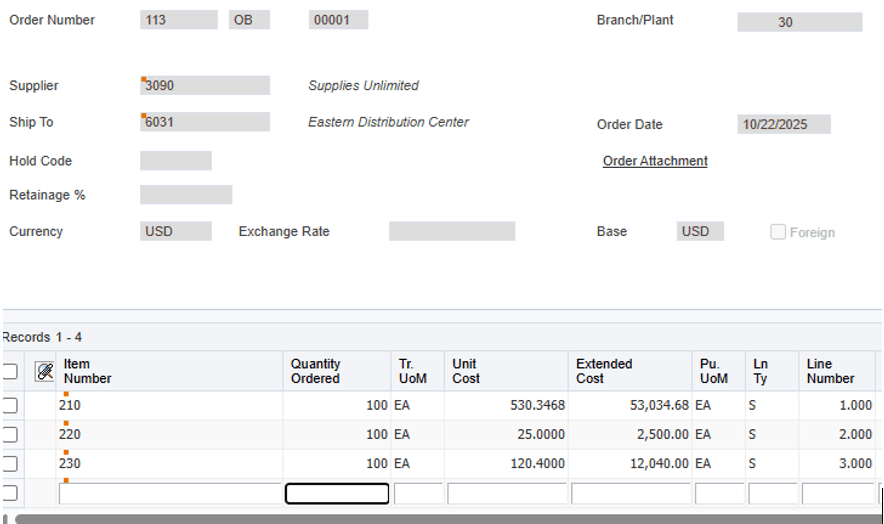Click the empty Pu. UoM input in new row
Viewport: 884px width, 524px height.
[x=719, y=494]
